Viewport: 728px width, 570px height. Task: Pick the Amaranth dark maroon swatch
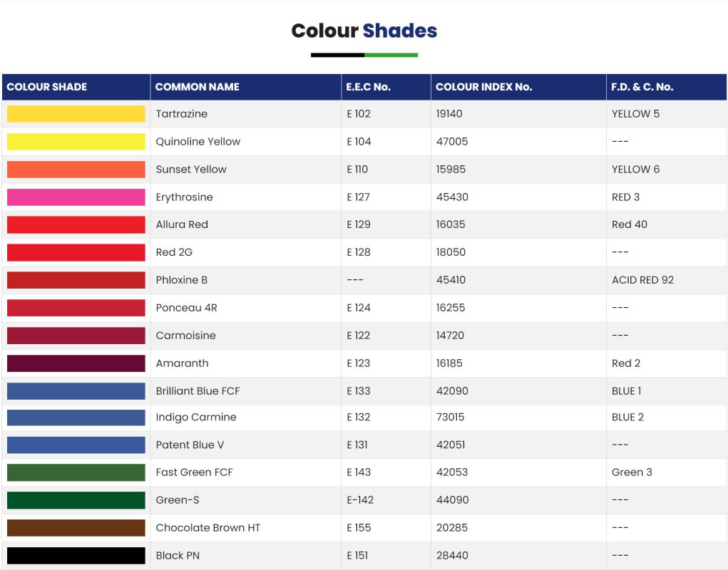[76, 363]
